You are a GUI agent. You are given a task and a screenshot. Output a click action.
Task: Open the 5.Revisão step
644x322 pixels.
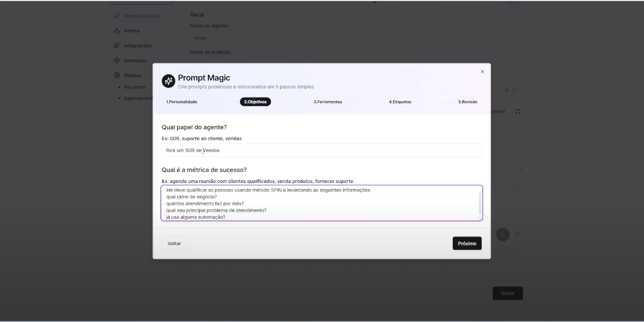(468, 102)
